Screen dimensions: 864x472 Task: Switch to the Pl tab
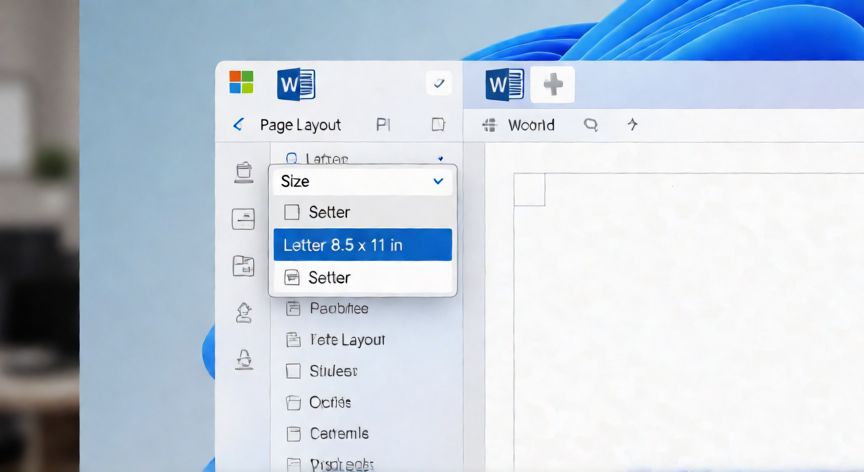coord(383,125)
